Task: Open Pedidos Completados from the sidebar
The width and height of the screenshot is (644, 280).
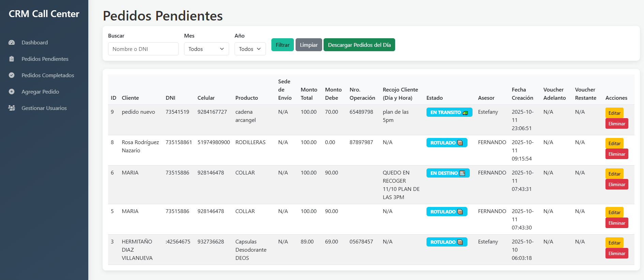Action: tap(48, 75)
